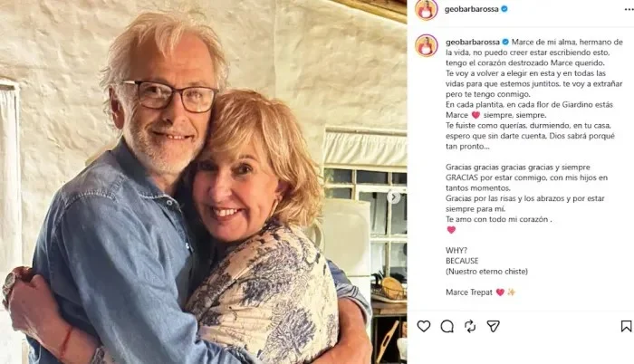Open geobarbarossa username link in header
634x364 pixels.
click(471, 9)
